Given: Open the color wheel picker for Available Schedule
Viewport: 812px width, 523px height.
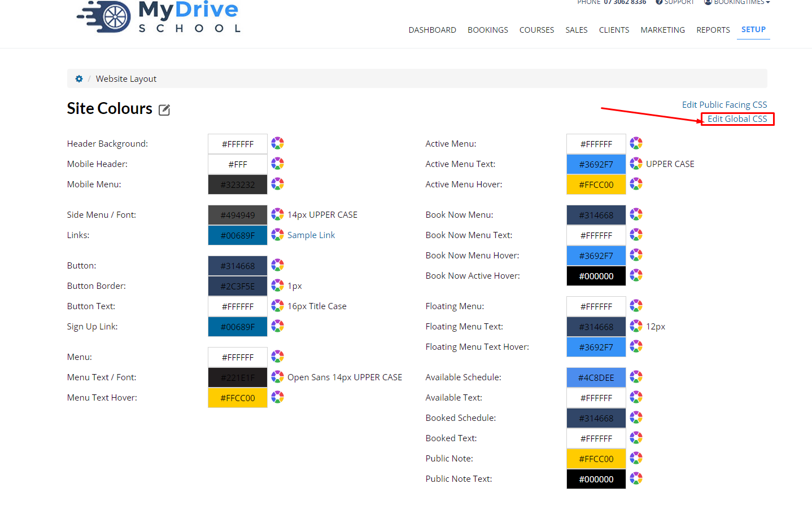Looking at the screenshot, I should point(636,377).
